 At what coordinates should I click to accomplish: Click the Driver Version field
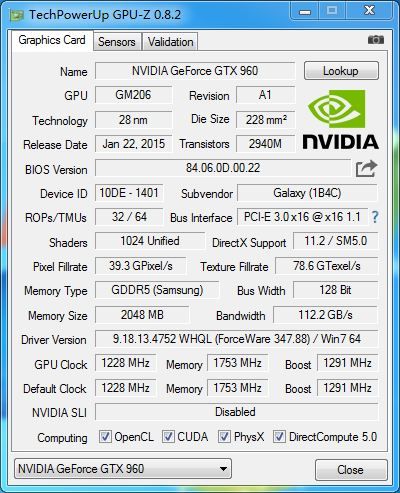coord(237,339)
